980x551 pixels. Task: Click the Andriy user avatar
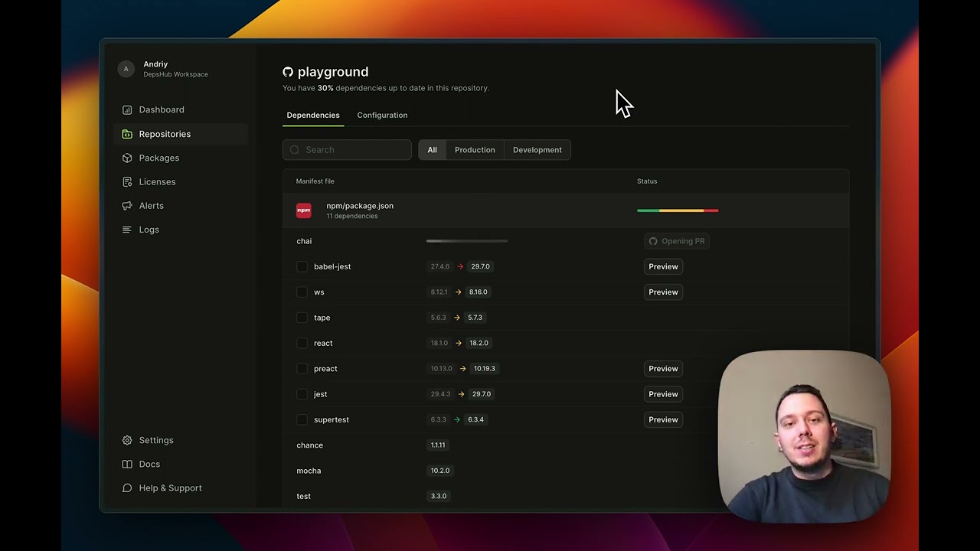(x=126, y=69)
